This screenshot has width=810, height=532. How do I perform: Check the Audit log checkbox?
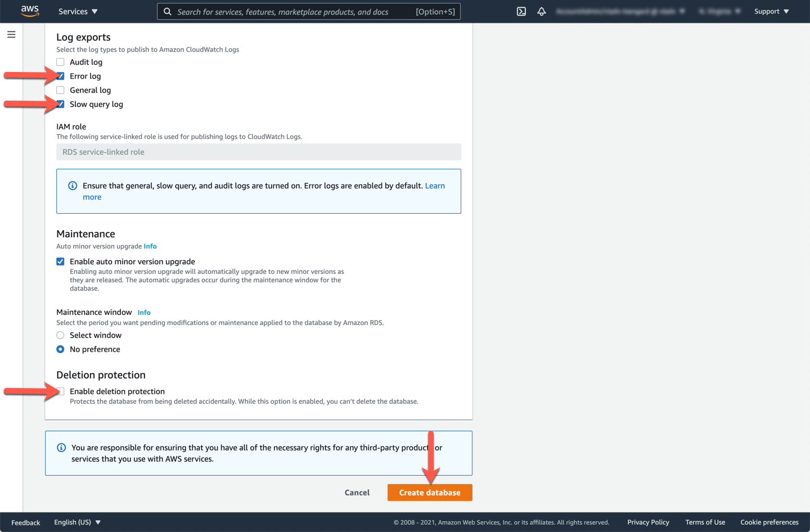click(60, 62)
